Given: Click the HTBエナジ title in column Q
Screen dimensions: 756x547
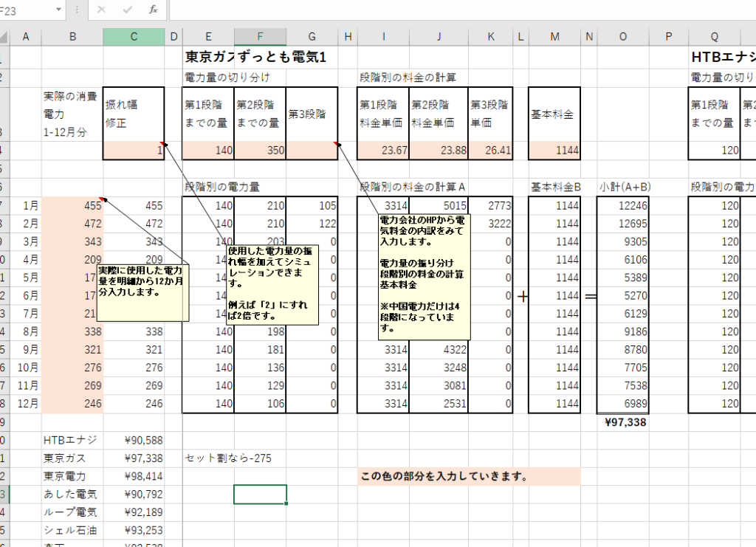Looking at the screenshot, I should [724, 58].
